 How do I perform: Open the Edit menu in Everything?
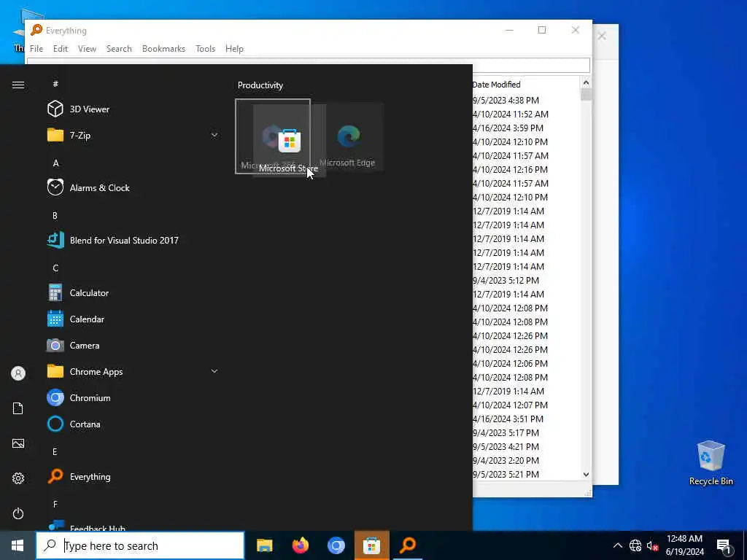click(x=61, y=49)
